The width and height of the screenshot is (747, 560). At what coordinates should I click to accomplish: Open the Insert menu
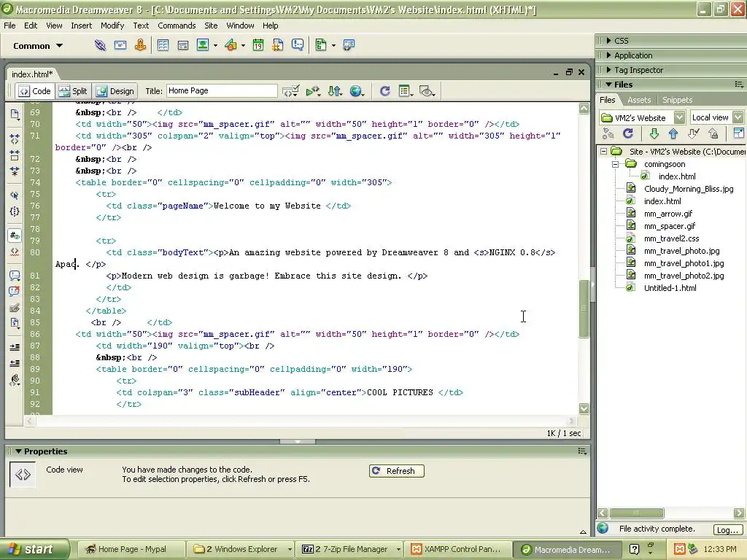(x=82, y=26)
